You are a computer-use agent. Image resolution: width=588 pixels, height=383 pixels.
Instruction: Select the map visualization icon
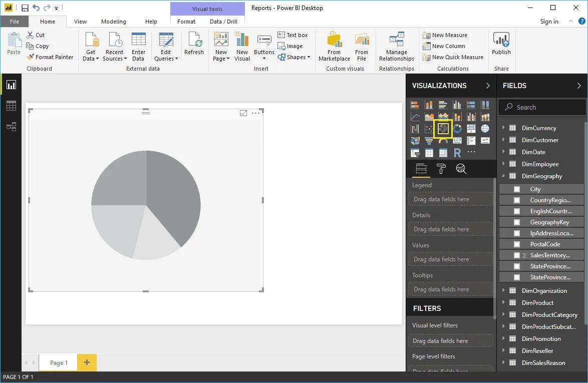485,128
